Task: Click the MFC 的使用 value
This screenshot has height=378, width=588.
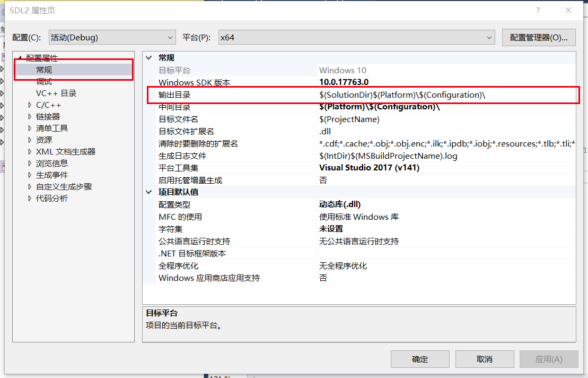Action: (x=359, y=217)
